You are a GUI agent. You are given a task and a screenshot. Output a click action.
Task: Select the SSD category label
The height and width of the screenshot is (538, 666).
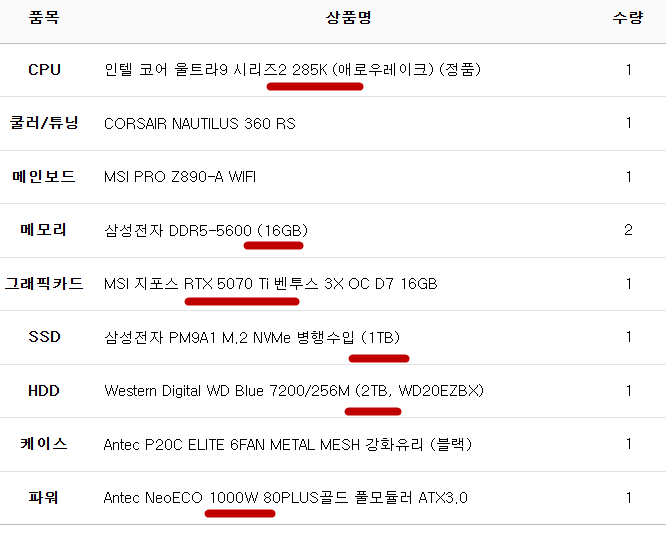[x=44, y=337]
